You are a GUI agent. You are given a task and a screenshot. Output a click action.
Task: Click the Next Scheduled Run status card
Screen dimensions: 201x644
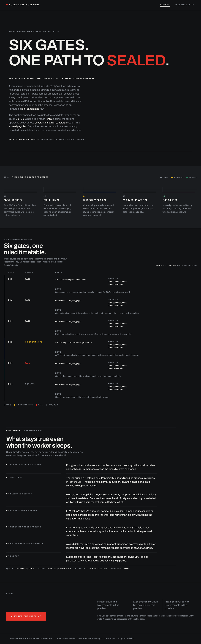point(179,605)
